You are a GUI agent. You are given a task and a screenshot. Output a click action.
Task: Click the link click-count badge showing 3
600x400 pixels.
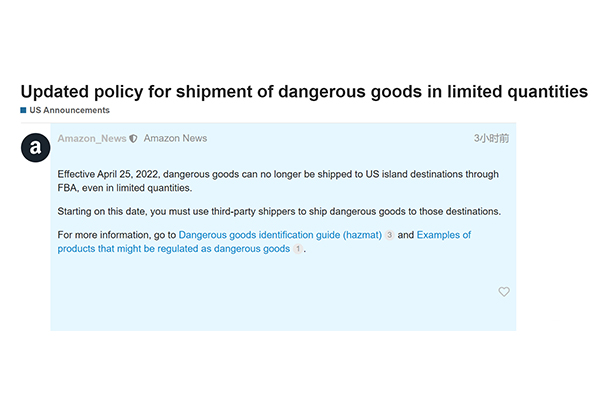[390, 235]
